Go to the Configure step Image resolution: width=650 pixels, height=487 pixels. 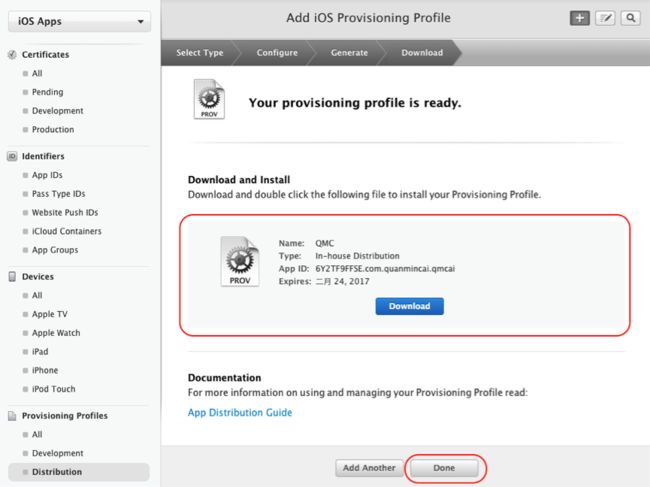(277, 53)
